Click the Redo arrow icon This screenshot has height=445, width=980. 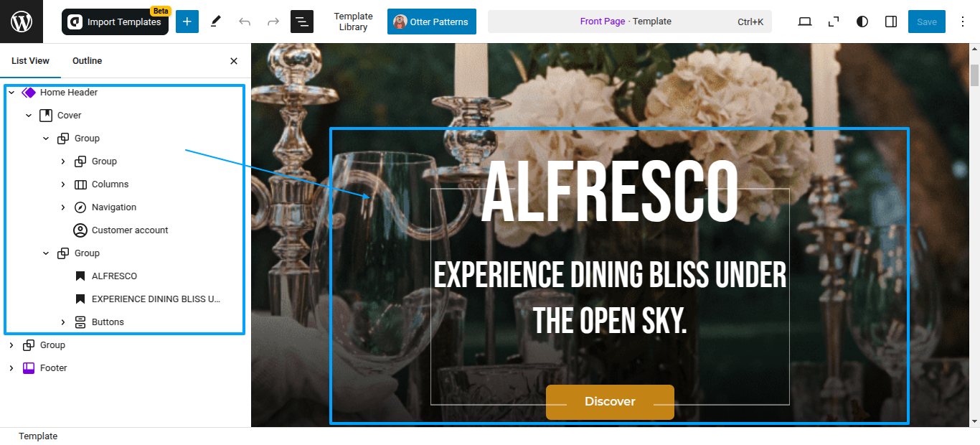[273, 22]
